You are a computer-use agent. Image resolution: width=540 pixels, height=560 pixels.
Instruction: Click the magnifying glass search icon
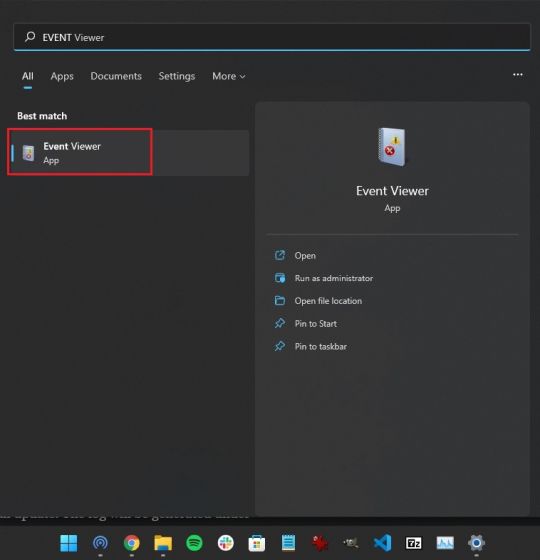pos(30,37)
